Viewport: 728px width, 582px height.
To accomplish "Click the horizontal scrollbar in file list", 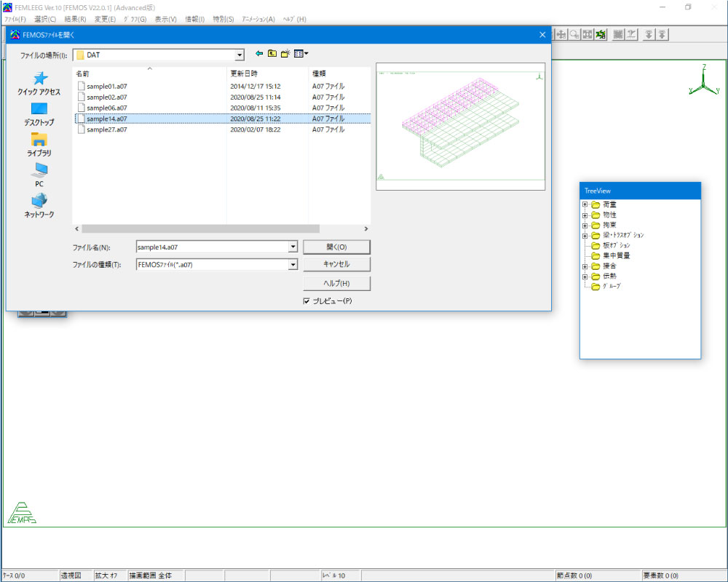I will [x=201, y=229].
